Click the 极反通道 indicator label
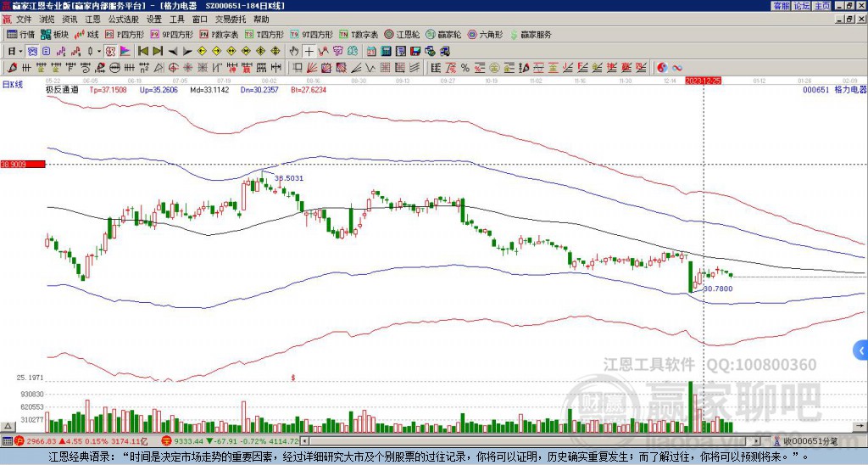The height and width of the screenshot is (465, 868). click(62, 89)
